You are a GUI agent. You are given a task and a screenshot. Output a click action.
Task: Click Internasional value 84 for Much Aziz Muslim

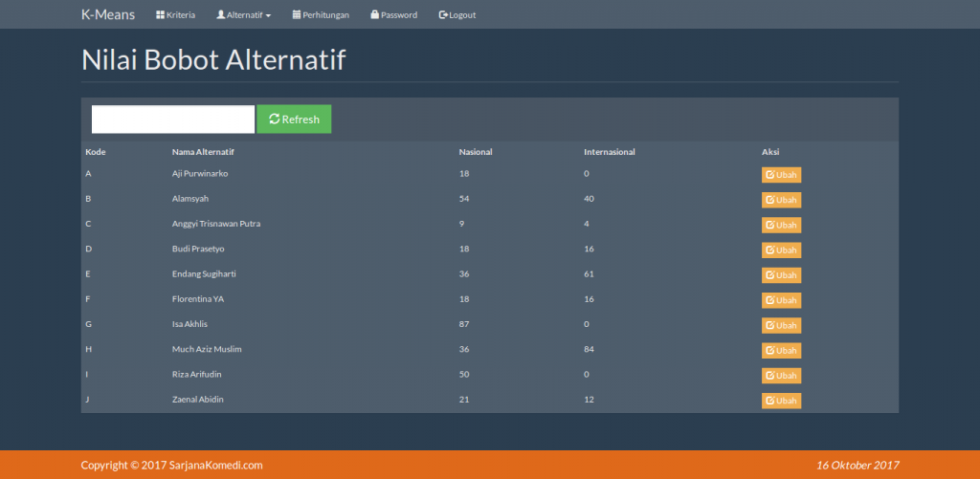point(589,349)
